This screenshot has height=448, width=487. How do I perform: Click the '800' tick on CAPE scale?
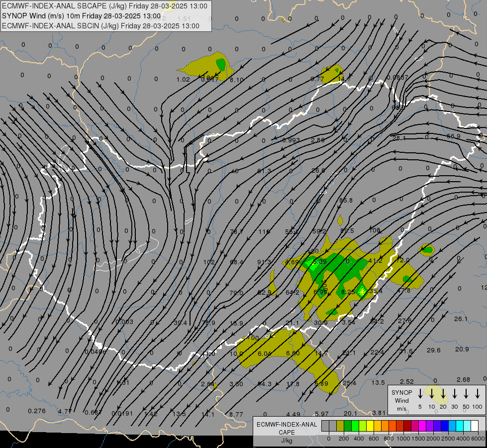389,439
